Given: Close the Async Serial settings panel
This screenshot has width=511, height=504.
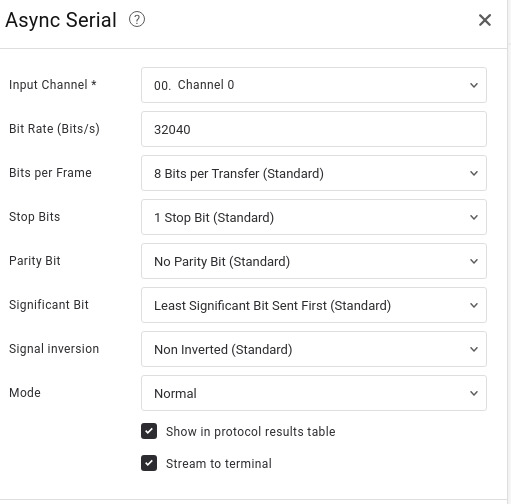Looking at the screenshot, I should [485, 20].
